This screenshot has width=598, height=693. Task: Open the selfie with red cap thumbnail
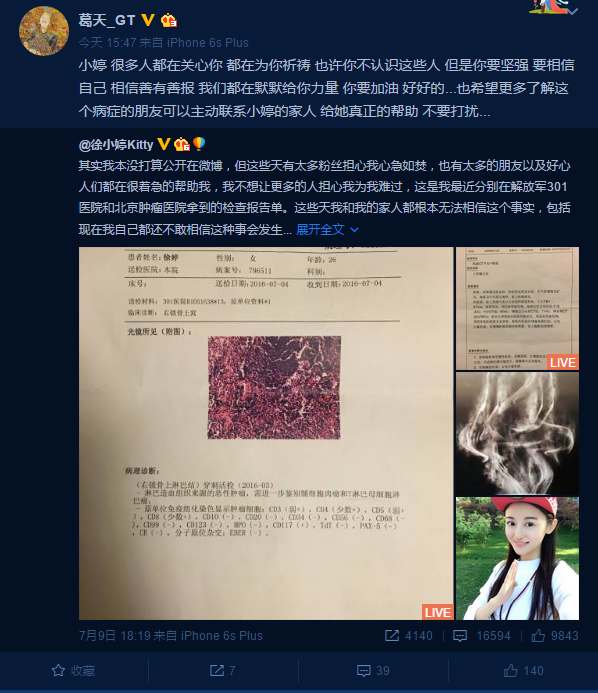(x=517, y=558)
